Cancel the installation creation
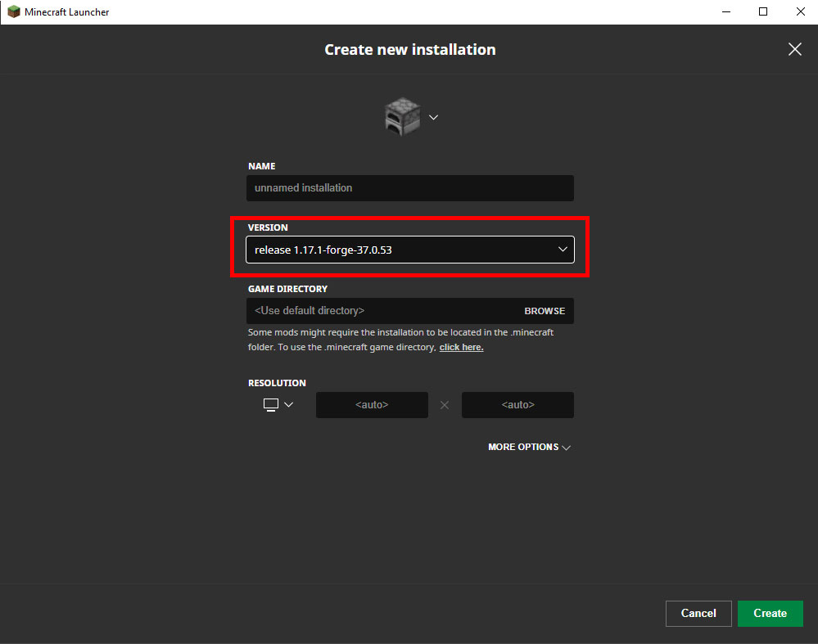818x644 pixels. click(698, 613)
